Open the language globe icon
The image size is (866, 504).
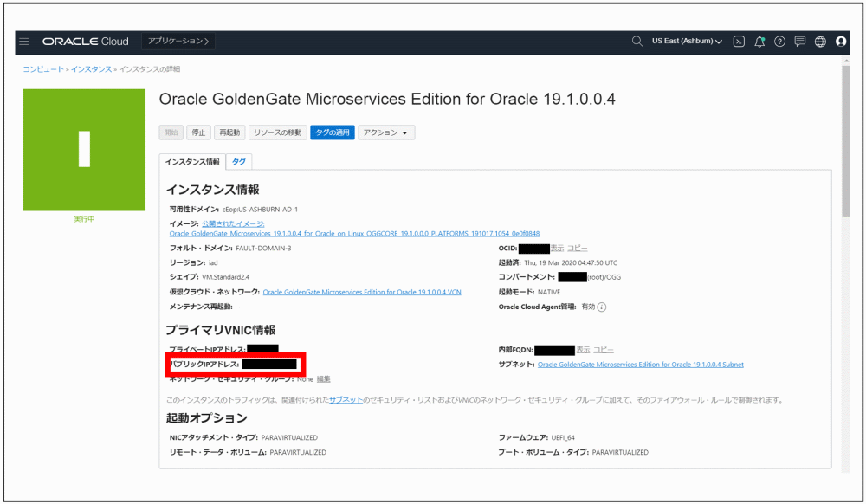tap(820, 42)
